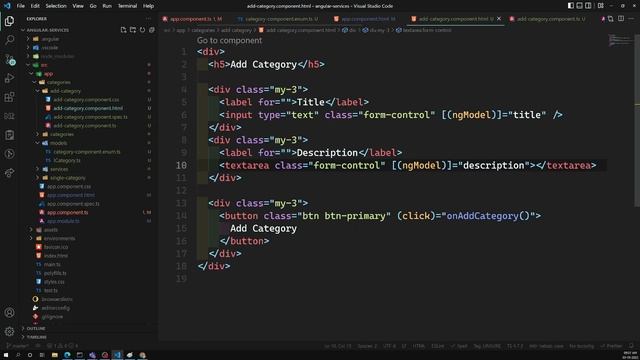Open the Help menu
This screenshot has height=360, width=640.
tap(148, 6)
